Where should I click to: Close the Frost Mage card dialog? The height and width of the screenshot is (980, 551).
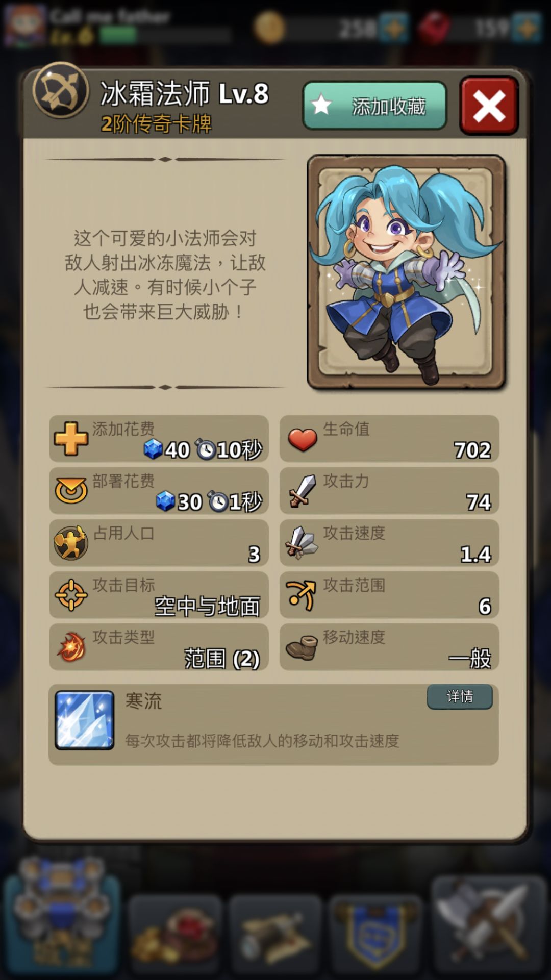489,106
